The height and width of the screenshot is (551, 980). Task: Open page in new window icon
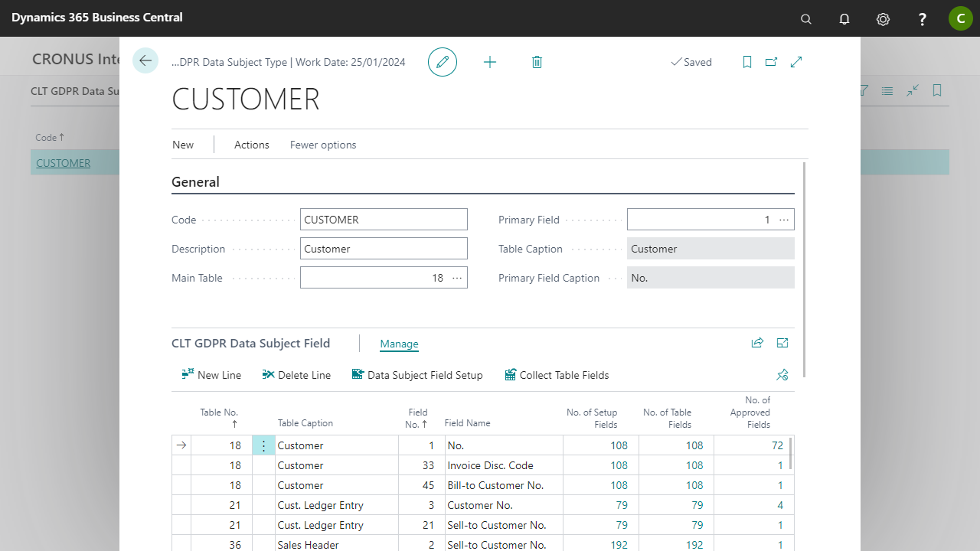pyautogui.click(x=771, y=62)
